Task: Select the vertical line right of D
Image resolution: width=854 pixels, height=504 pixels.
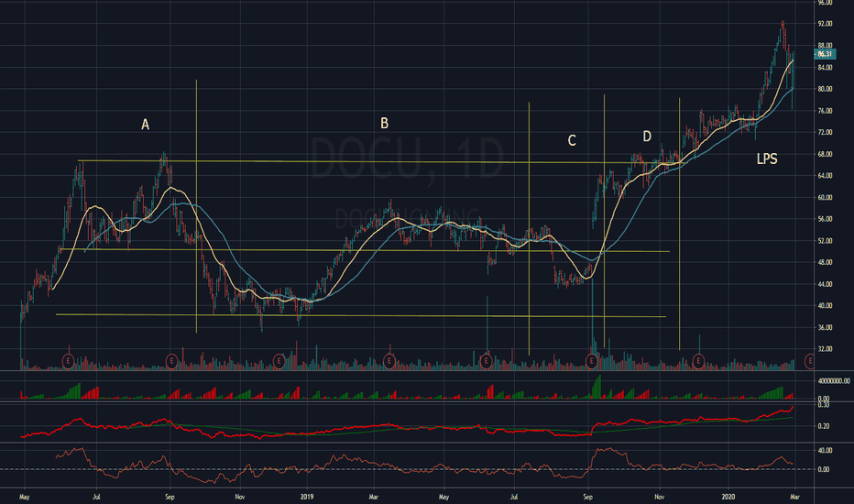Action: click(x=679, y=224)
